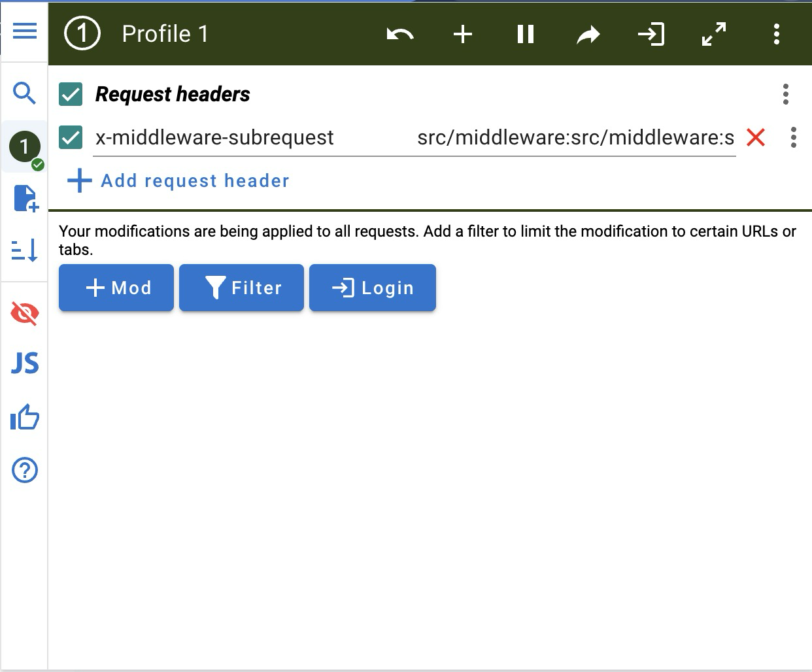
Task: Click the thumbs-up rate icon
Action: point(25,417)
